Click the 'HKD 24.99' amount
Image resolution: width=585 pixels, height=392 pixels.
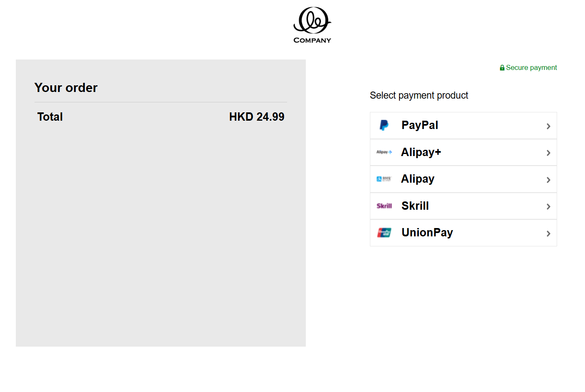tap(257, 117)
